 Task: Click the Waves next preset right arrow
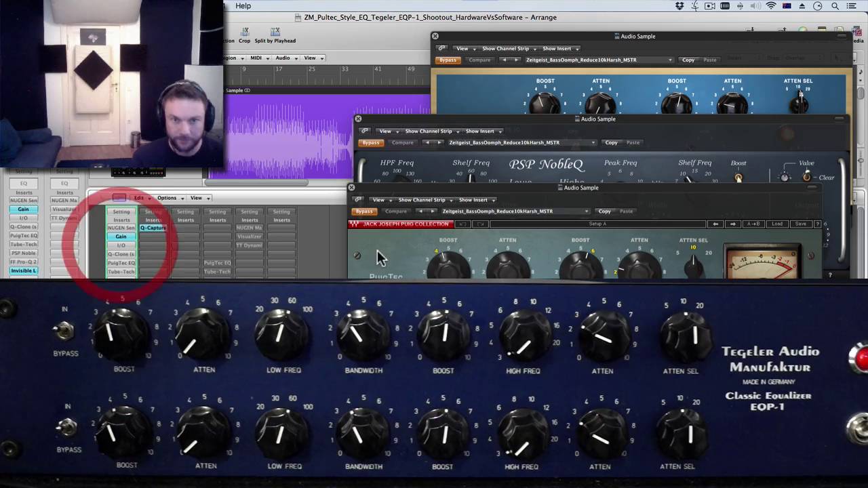pyautogui.click(x=732, y=224)
